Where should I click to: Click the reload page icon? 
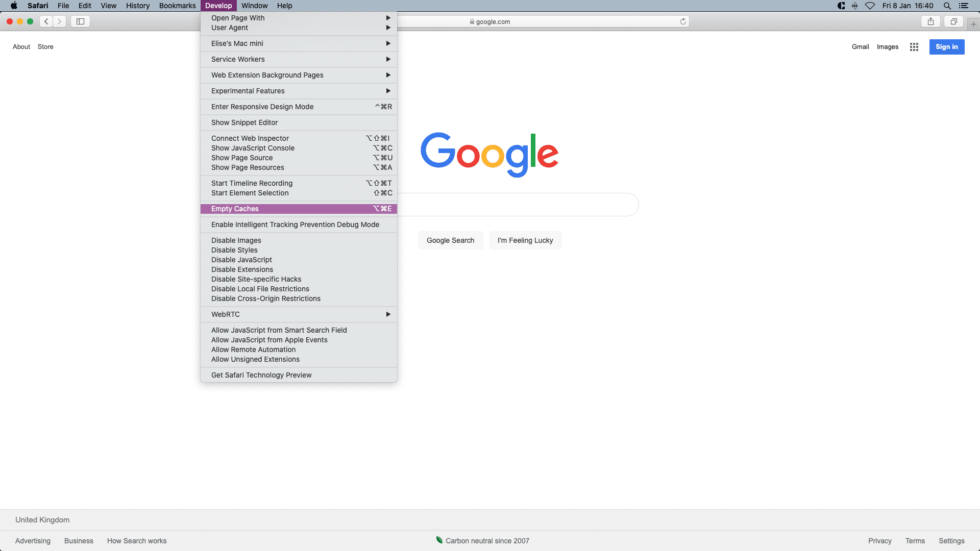(683, 21)
